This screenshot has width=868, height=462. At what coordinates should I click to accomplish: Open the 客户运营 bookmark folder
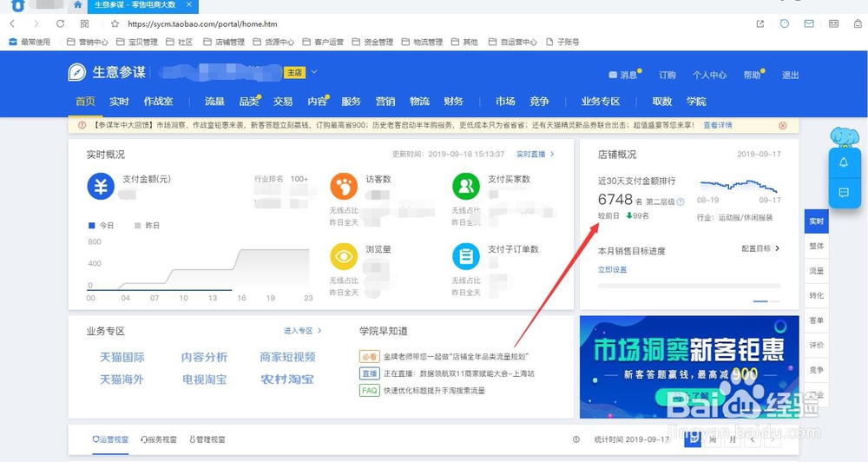pos(323,42)
